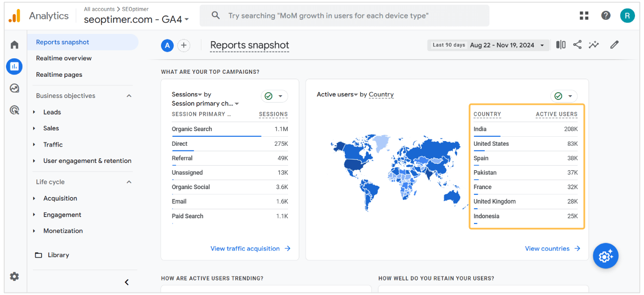Image resolution: width=644 pixels, height=295 pixels.
Task: Open the Explore icon in left rail
Action: point(15,88)
